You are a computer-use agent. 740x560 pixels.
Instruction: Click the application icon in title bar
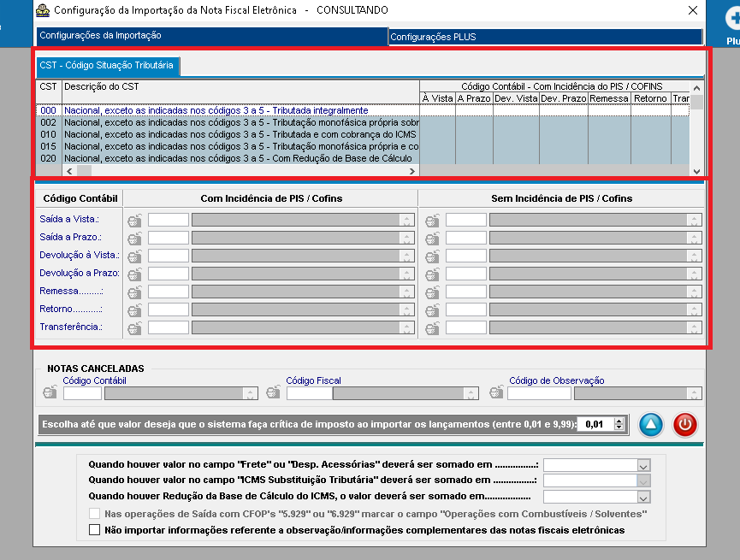[x=43, y=10]
